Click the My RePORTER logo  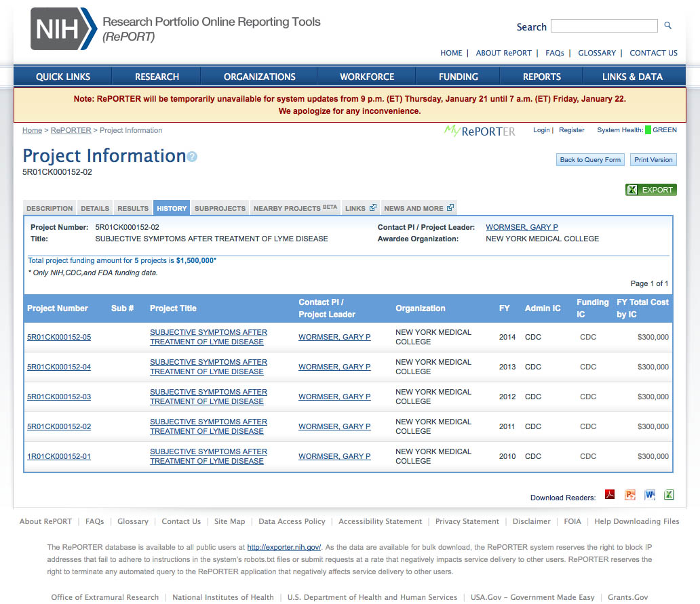pyautogui.click(x=480, y=131)
